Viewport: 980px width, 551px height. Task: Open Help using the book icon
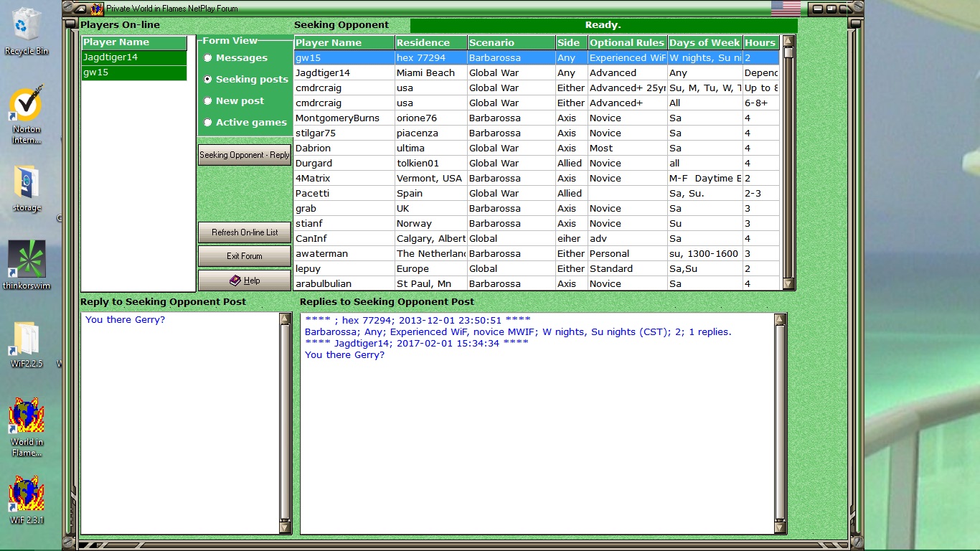coord(244,280)
